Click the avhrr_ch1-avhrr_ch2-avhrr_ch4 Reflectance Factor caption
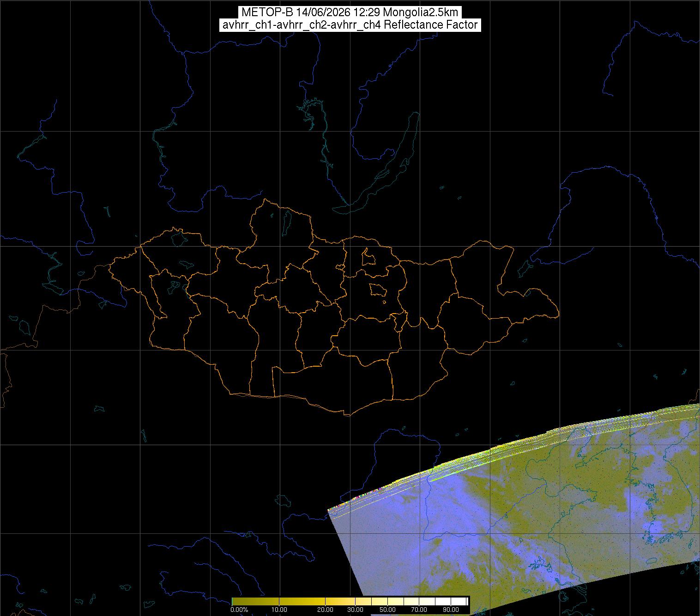700x616 pixels. click(x=350, y=25)
